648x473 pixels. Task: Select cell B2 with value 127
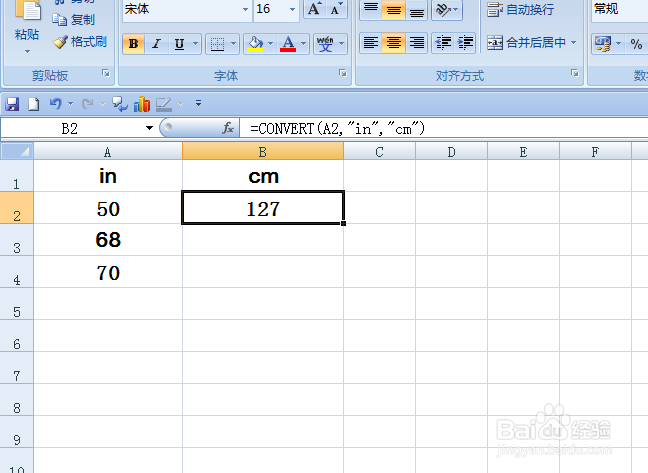coord(263,208)
